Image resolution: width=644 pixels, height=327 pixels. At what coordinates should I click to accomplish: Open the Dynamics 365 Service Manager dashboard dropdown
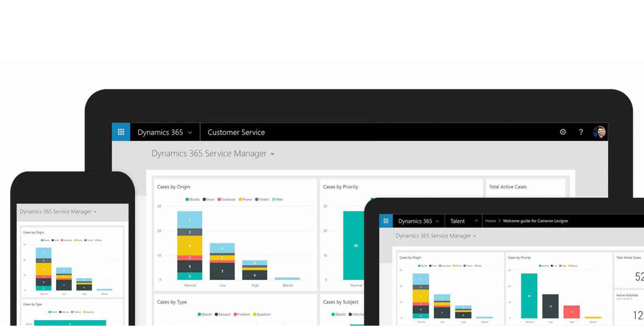[x=272, y=154]
